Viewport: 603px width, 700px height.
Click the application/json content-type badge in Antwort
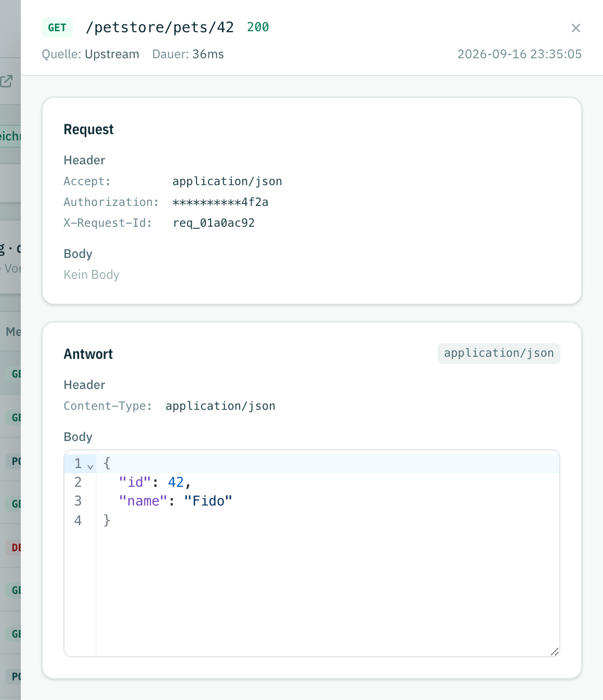tap(499, 353)
